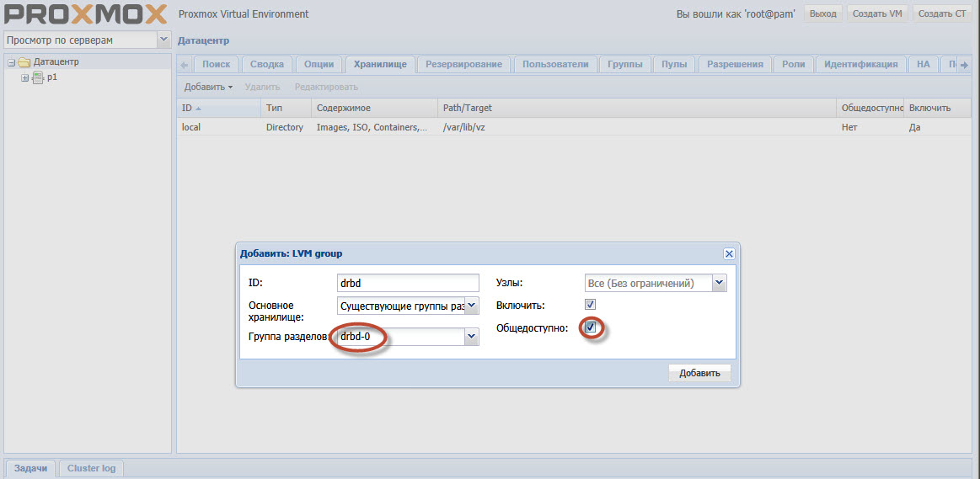Screen dimensions: 980x479
Task: Click the /var/lib/vz path cell
Action: coord(638,127)
